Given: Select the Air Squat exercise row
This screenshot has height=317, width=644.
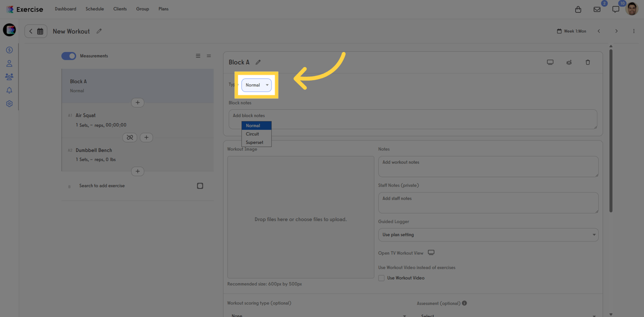Looking at the screenshot, I should click(138, 120).
